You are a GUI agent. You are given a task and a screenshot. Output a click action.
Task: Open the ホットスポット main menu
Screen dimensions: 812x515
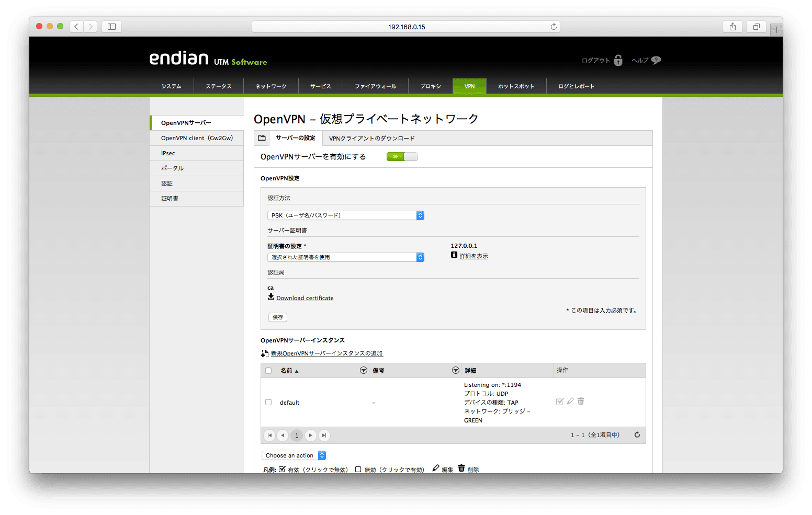click(516, 86)
